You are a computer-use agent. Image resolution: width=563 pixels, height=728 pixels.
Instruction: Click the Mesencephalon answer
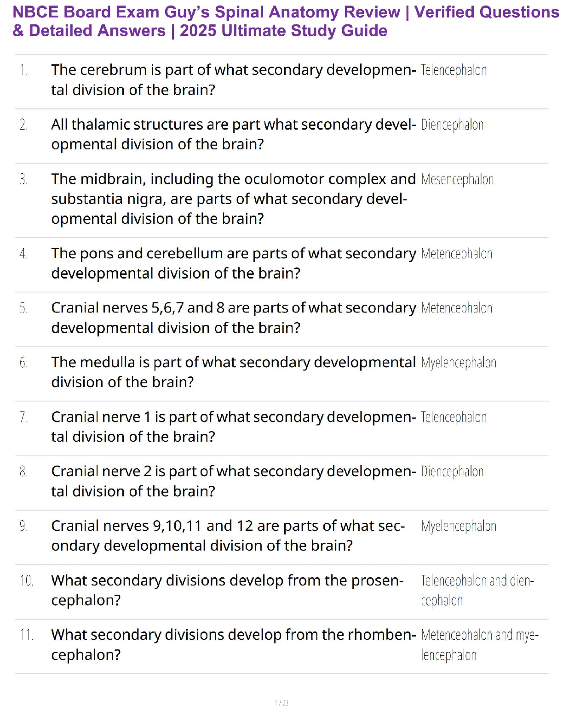pos(457,179)
